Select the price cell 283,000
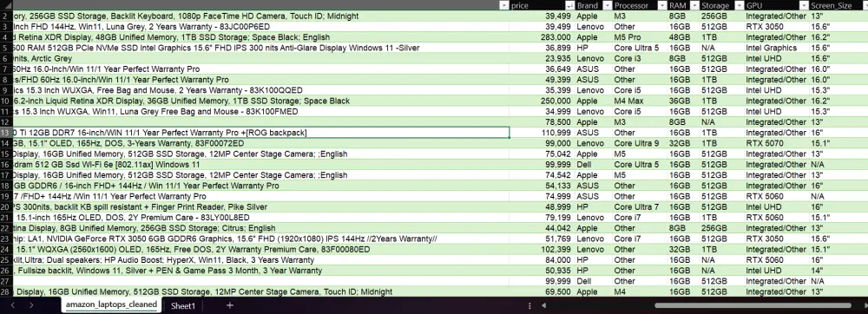 click(x=542, y=37)
